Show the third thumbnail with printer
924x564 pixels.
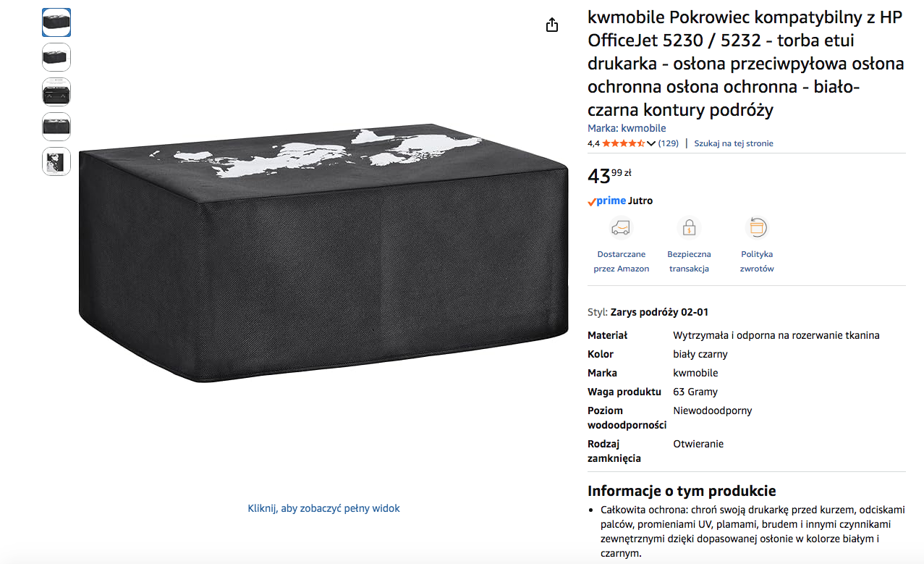tap(56, 92)
